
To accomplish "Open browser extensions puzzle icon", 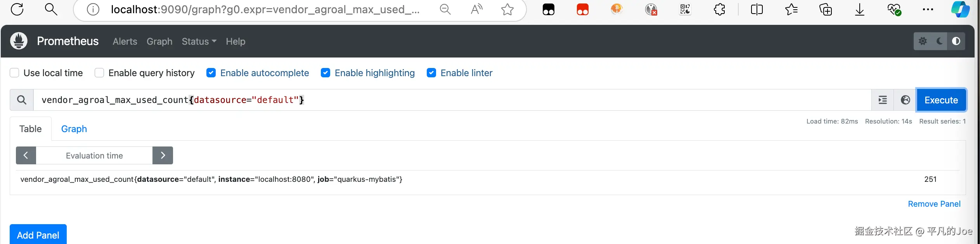I will point(719,9).
